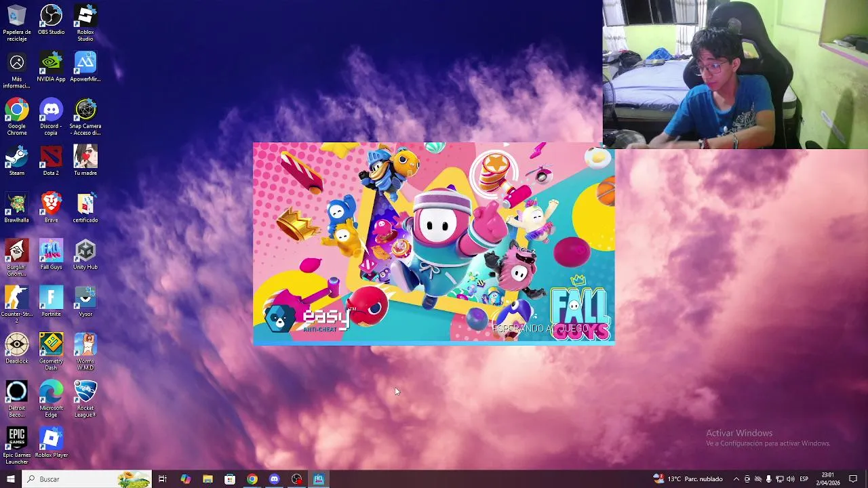Open the volume control tray icon
Viewport: 868px width, 488px height.
pos(790,479)
